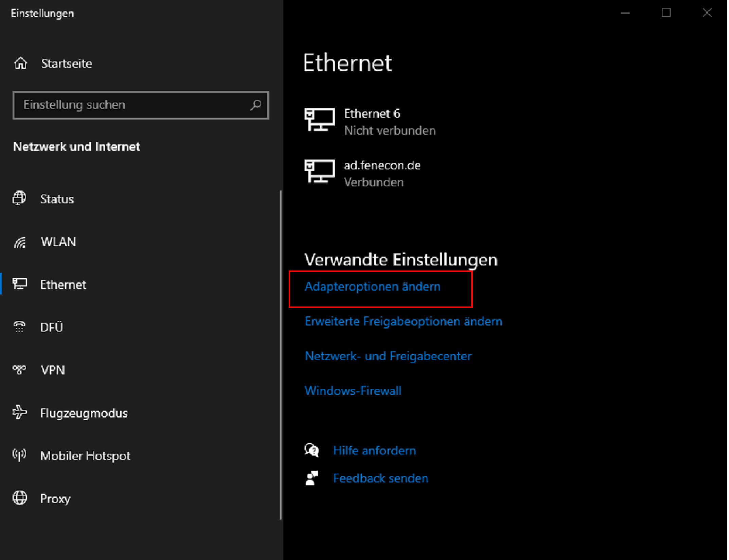This screenshot has height=560, width=729.
Task: Select Status in the sidebar
Action: click(57, 199)
